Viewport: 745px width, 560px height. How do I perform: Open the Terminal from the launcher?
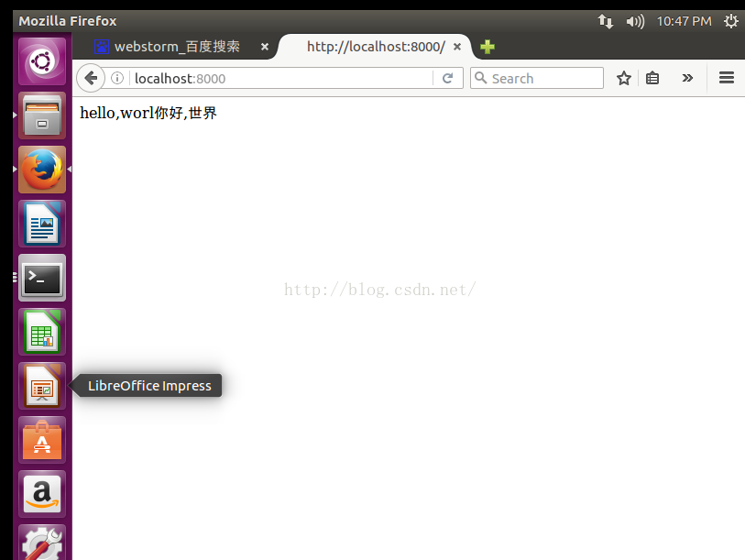tap(42, 278)
